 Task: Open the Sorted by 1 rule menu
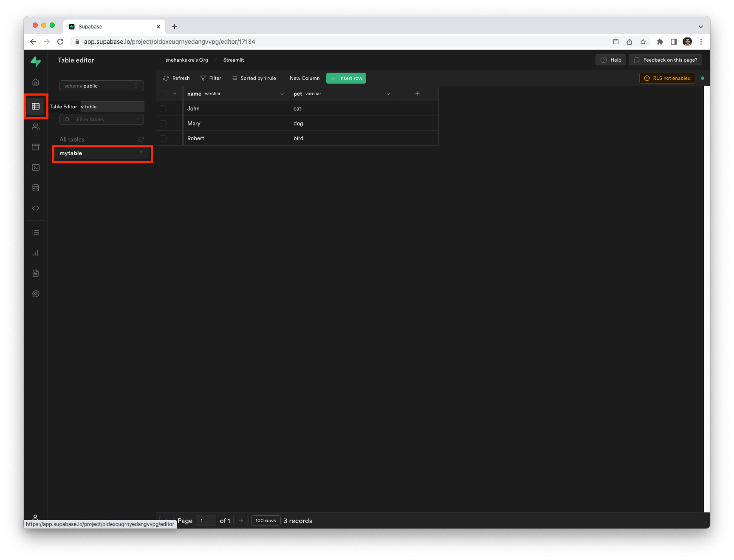click(254, 78)
